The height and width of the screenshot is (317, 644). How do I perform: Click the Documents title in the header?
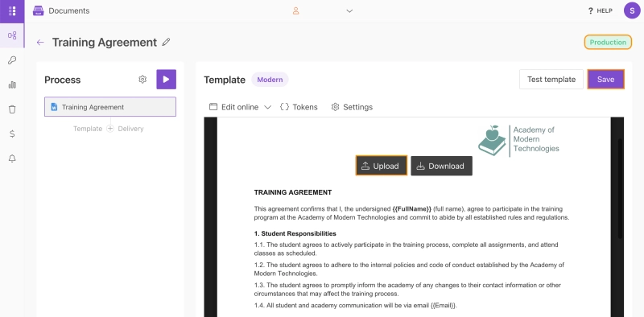pyautogui.click(x=69, y=10)
